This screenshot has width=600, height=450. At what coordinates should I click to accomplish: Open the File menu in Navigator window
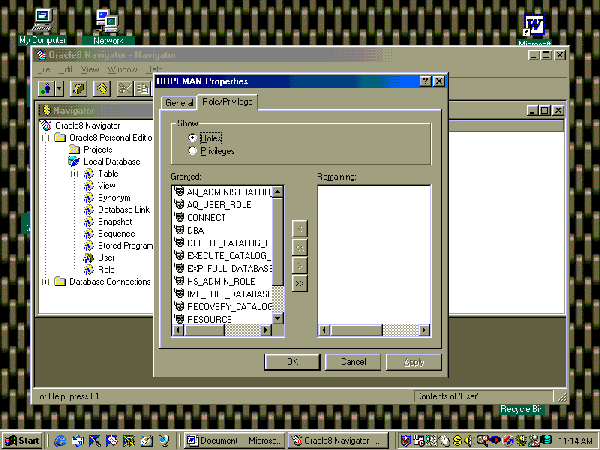(44, 70)
